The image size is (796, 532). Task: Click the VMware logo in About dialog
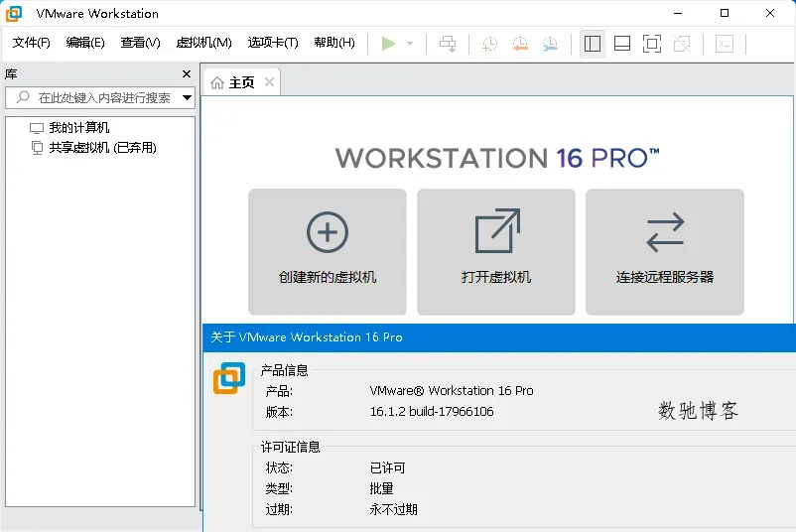point(229,378)
